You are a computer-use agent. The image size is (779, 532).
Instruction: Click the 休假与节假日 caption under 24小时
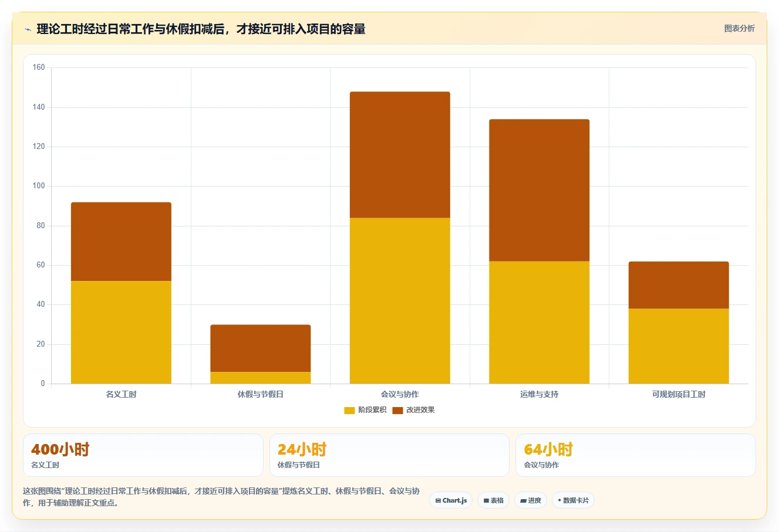click(299, 465)
